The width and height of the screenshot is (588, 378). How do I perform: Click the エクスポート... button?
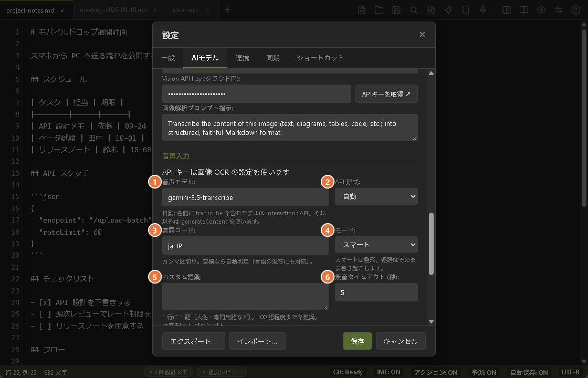coord(194,341)
